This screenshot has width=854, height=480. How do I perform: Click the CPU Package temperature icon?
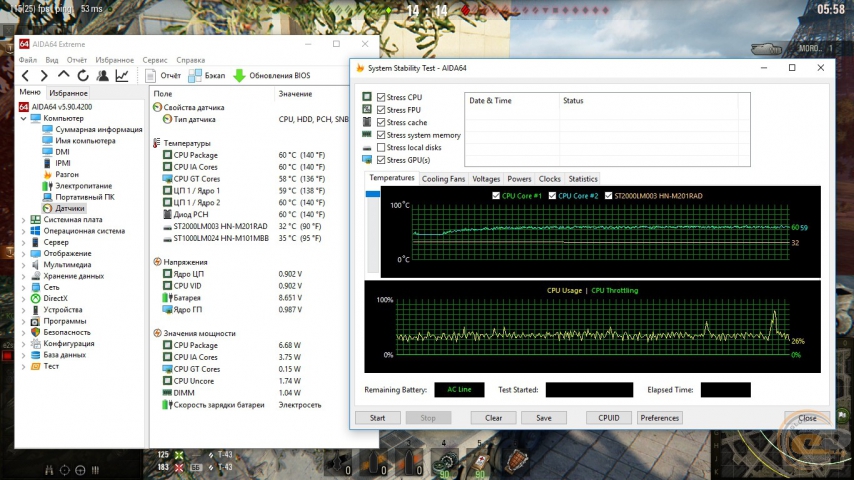(167, 155)
